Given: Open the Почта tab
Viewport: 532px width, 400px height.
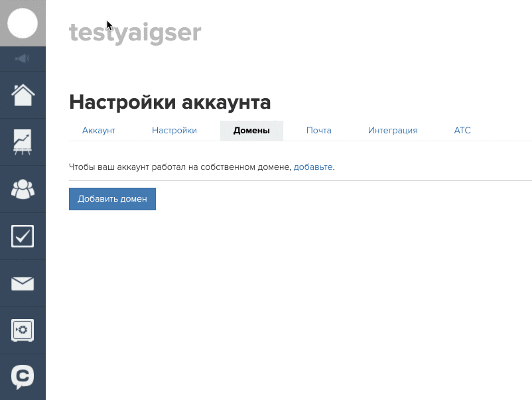Looking at the screenshot, I should 318,131.
